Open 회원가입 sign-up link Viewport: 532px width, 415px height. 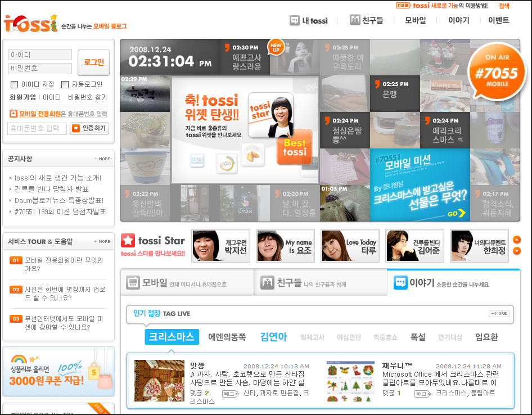22,97
